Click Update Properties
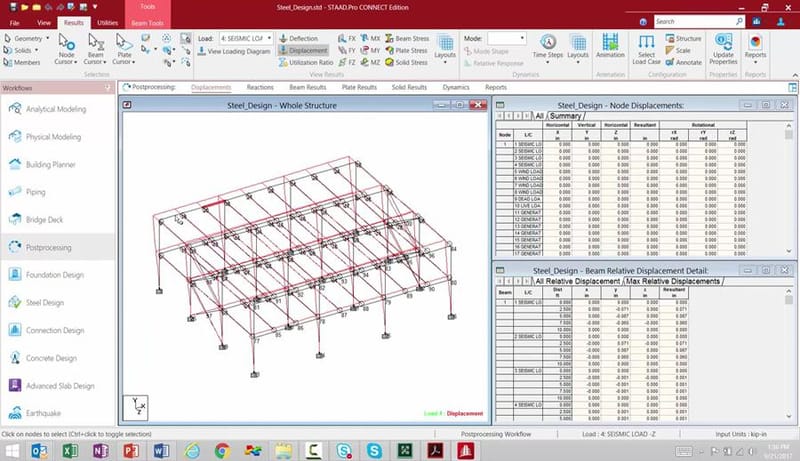800x461 pixels. pyautogui.click(x=723, y=49)
